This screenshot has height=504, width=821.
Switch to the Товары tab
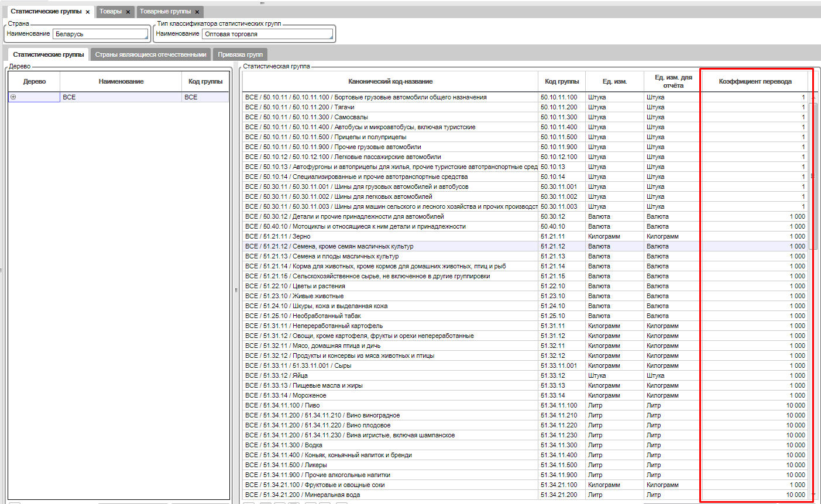coord(111,12)
